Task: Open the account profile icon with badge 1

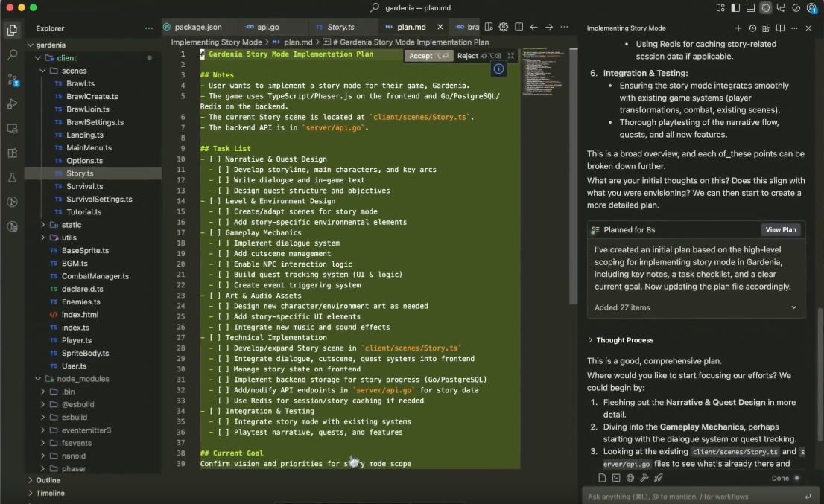Action: coord(812,8)
